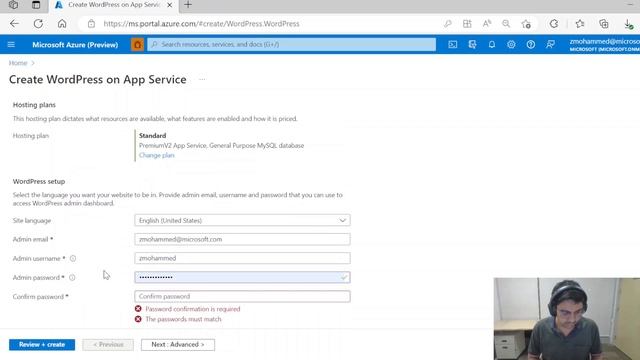The height and width of the screenshot is (360, 640).
Task: Click 'Password confirmation is required' error text
Action: [193, 309]
